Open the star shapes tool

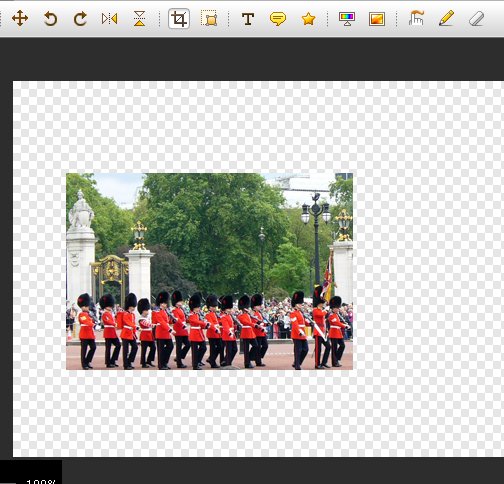(x=308, y=19)
